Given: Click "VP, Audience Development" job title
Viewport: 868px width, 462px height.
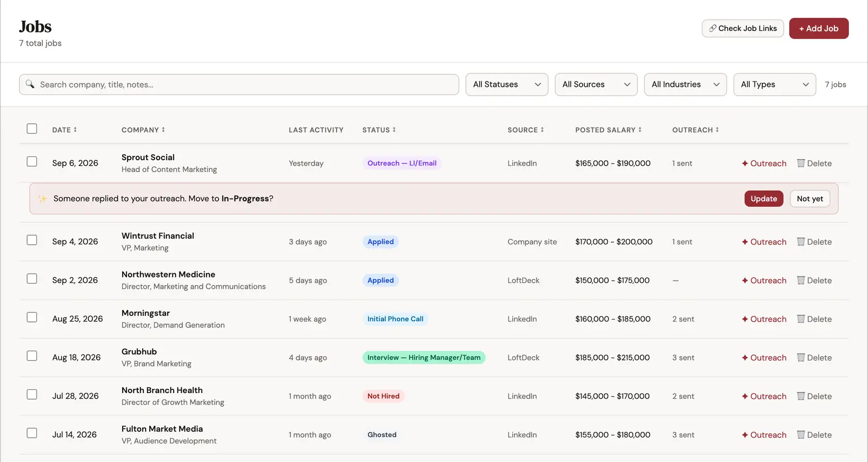Looking at the screenshot, I should point(169,441).
